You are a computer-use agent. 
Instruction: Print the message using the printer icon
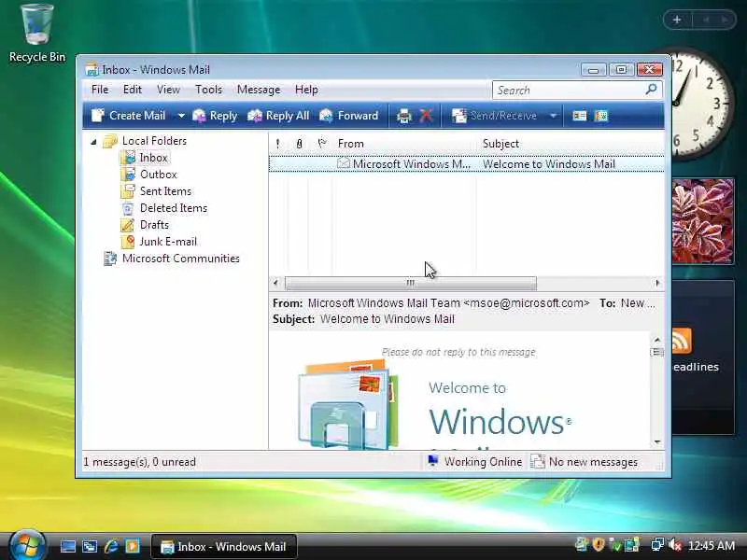pyautogui.click(x=404, y=116)
